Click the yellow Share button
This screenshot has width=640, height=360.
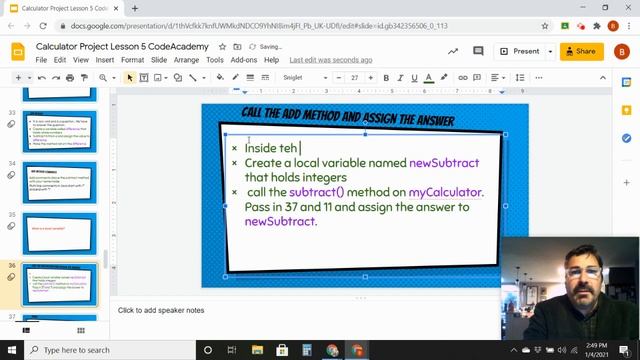click(x=582, y=51)
